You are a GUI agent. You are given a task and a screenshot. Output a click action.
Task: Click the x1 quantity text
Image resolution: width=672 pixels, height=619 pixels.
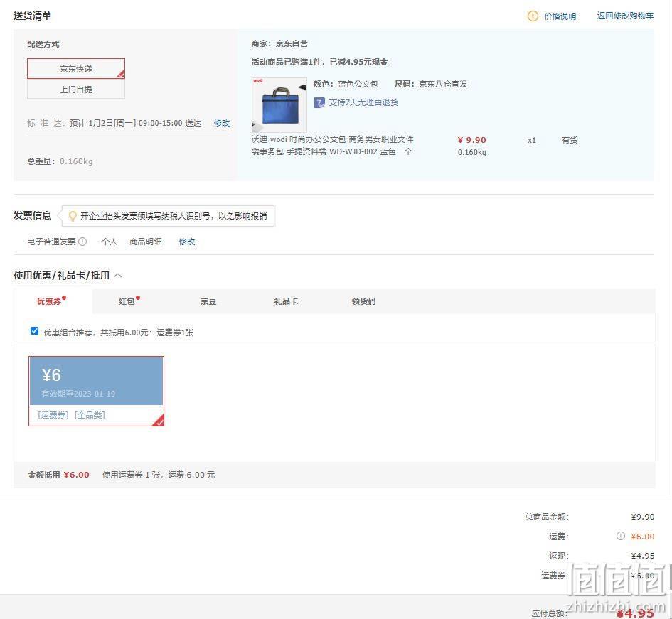coord(531,140)
